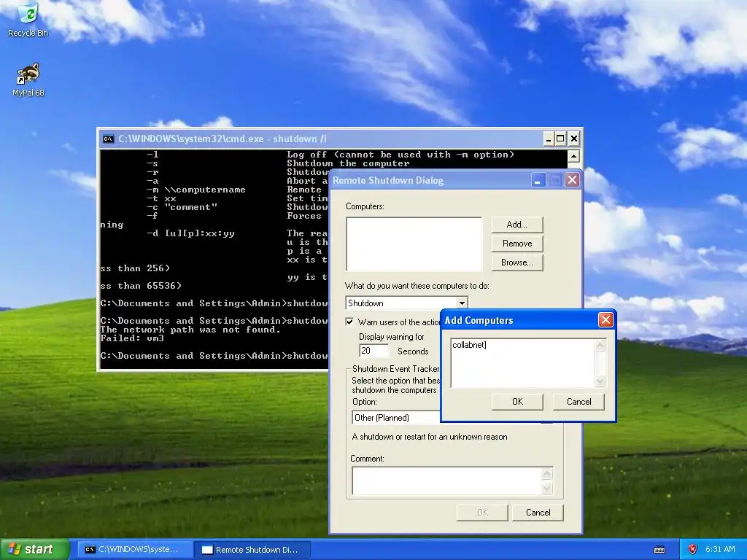Cancel the Remote Shutdown Dialog
The image size is (747, 560).
(538, 513)
